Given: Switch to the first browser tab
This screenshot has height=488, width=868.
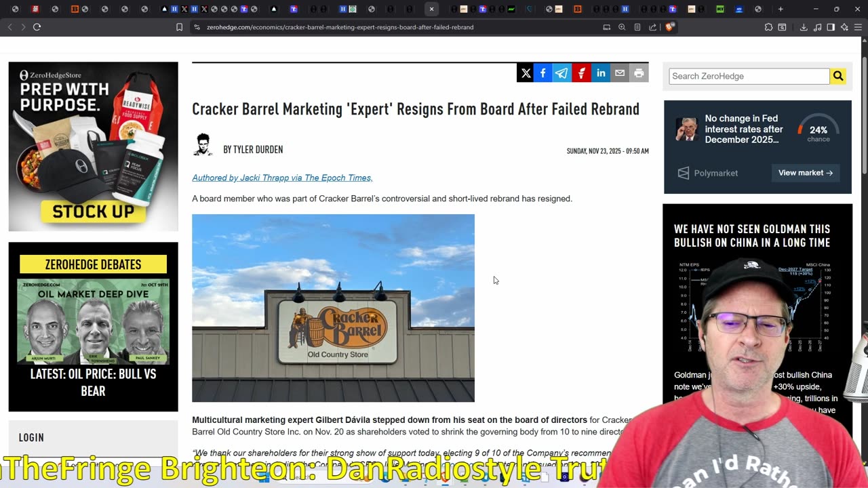Looking at the screenshot, I should (16, 9).
